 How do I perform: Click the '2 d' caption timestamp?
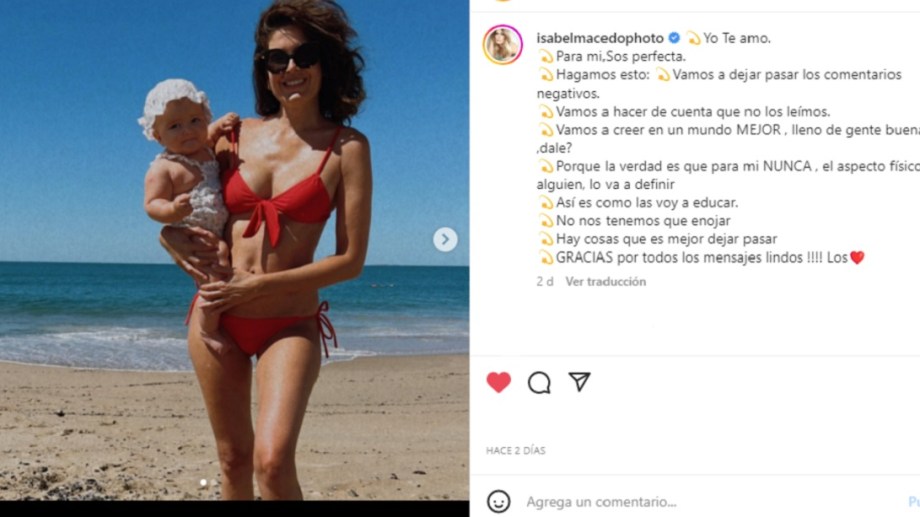(x=544, y=282)
